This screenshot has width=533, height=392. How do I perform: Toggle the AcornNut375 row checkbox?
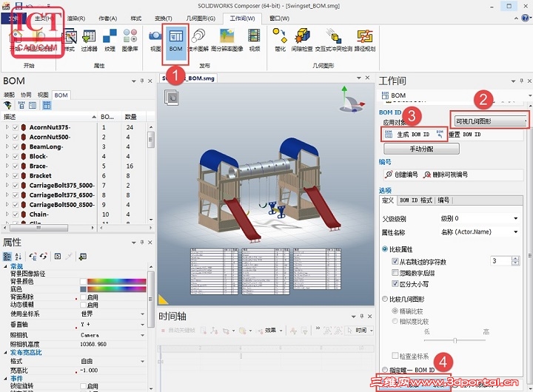pyautogui.click(x=16, y=127)
